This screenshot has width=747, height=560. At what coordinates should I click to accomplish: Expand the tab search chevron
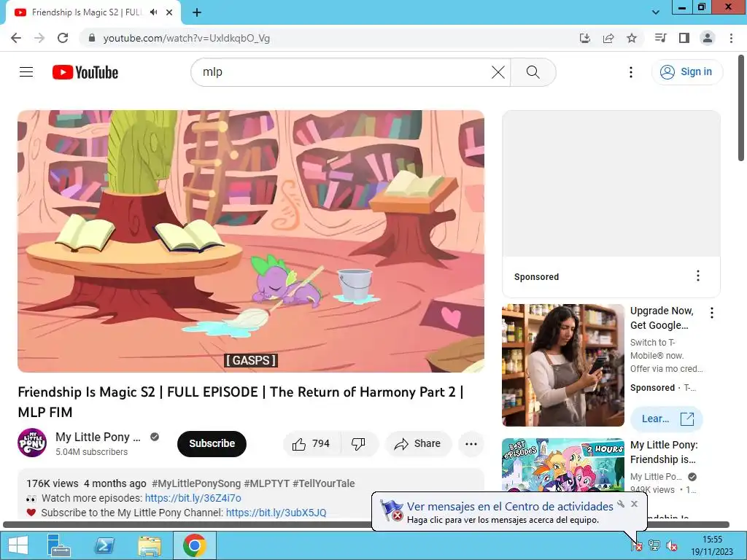click(656, 12)
